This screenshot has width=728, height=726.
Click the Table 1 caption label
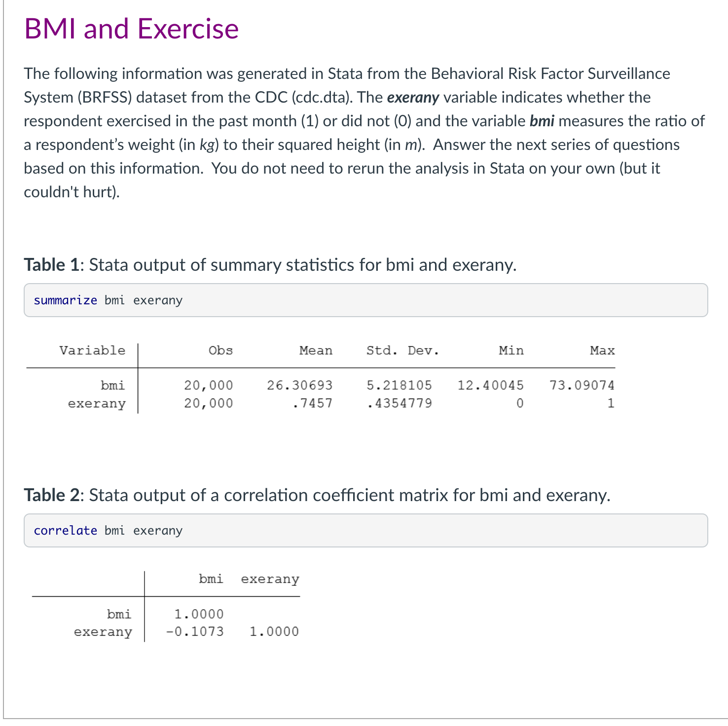pyautogui.click(x=52, y=265)
